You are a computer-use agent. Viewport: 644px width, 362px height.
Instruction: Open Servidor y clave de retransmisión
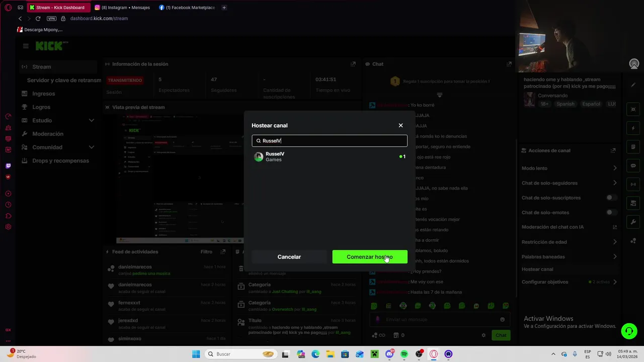coord(64,80)
